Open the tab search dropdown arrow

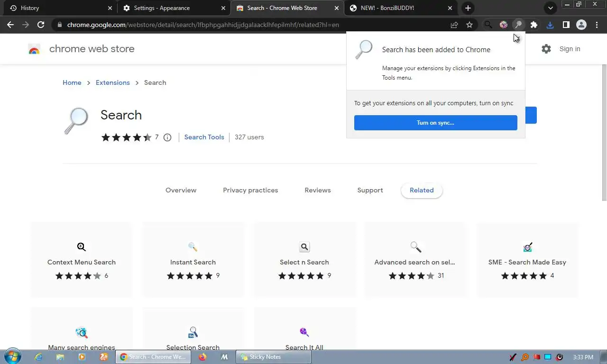coord(550,8)
